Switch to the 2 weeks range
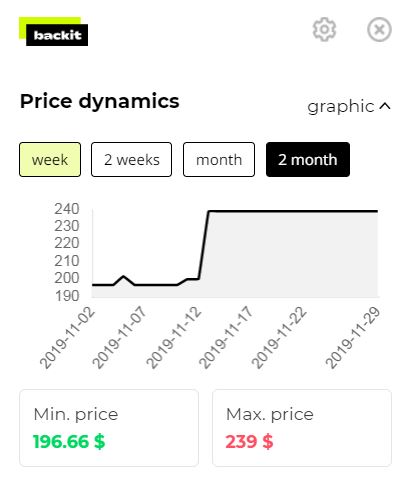The width and height of the screenshot is (411, 480). tap(132, 160)
